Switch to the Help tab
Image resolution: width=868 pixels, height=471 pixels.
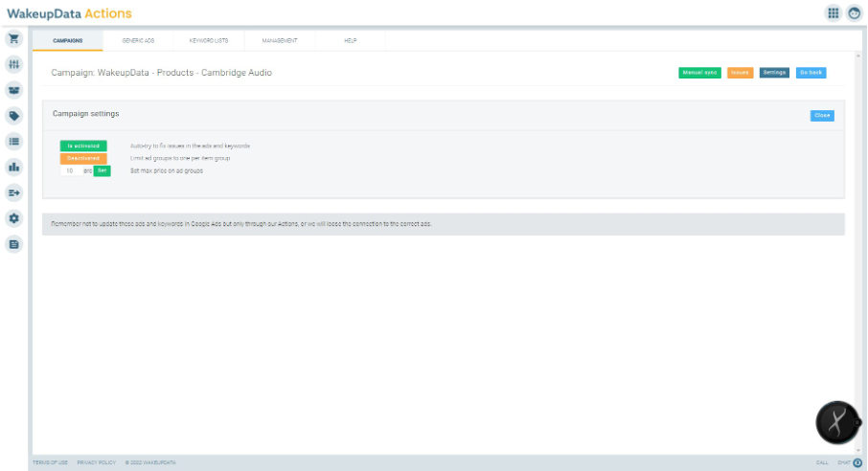pyautogui.click(x=351, y=40)
